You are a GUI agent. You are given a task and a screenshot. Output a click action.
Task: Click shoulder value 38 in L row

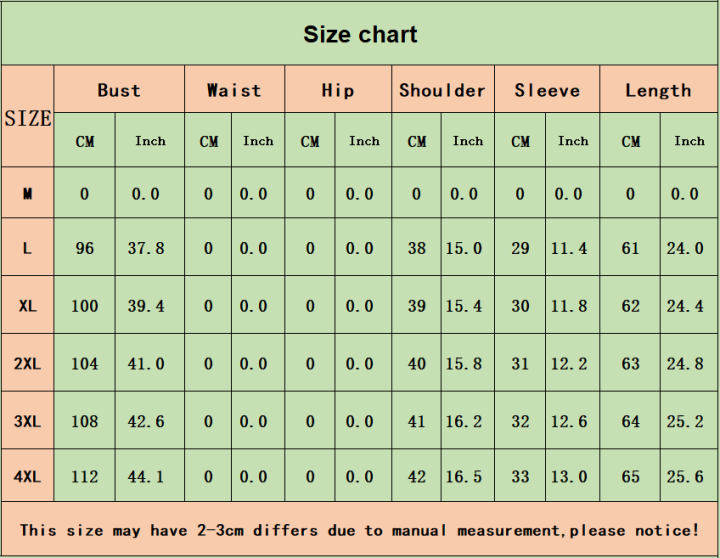pyautogui.click(x=417, y=248)
